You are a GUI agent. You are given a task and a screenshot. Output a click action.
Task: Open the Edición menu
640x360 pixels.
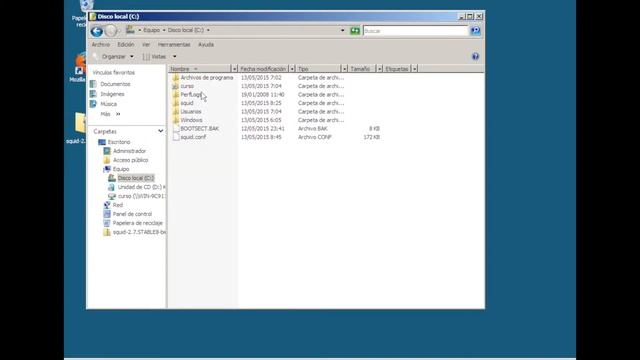point(126,44)
